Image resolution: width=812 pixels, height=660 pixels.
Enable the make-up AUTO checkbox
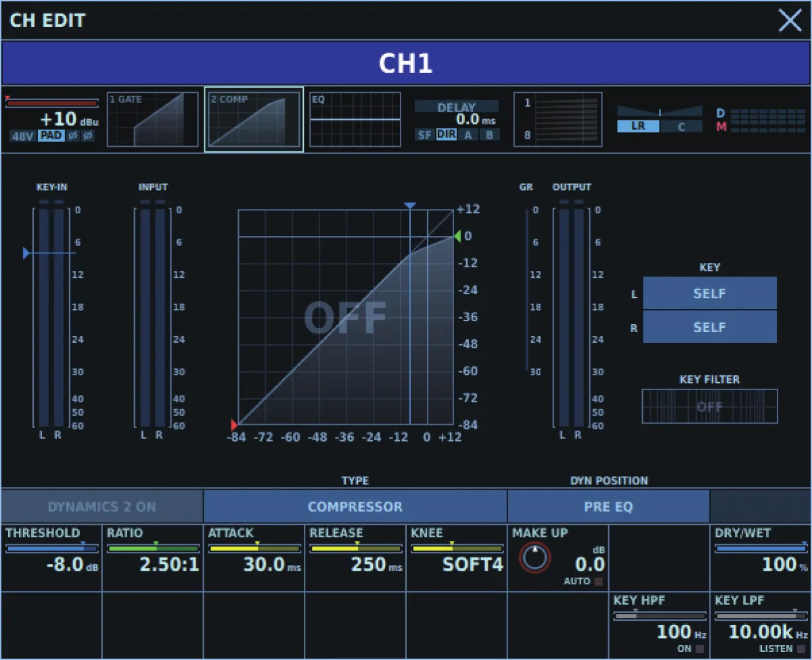point(599,581)
